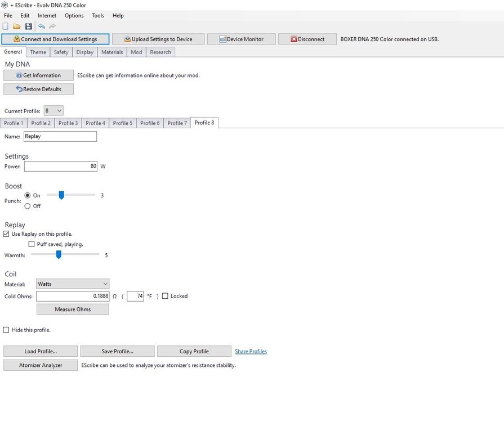The image size is (504, 422).
Task: Open the File menu
Action: coord(8,15)
